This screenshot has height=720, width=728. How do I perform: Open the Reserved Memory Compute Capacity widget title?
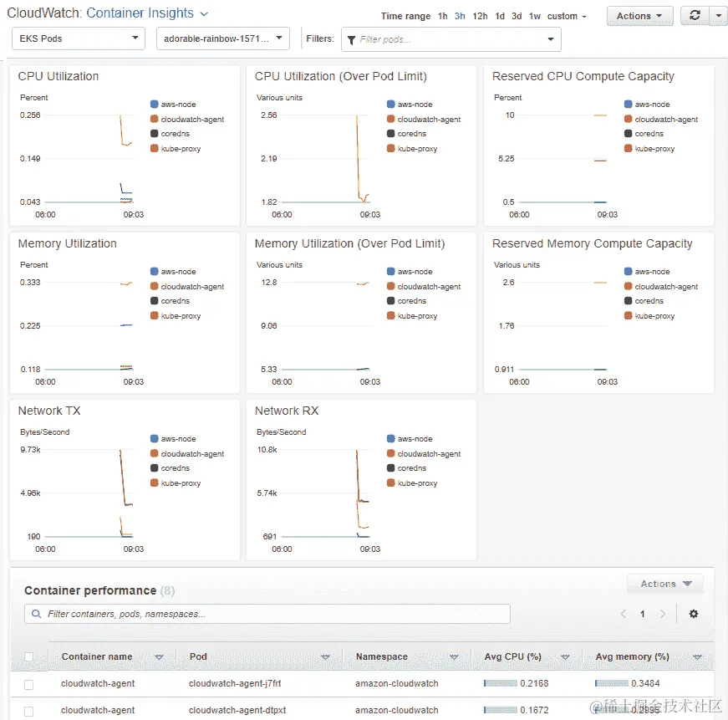[x=592, y=243]
